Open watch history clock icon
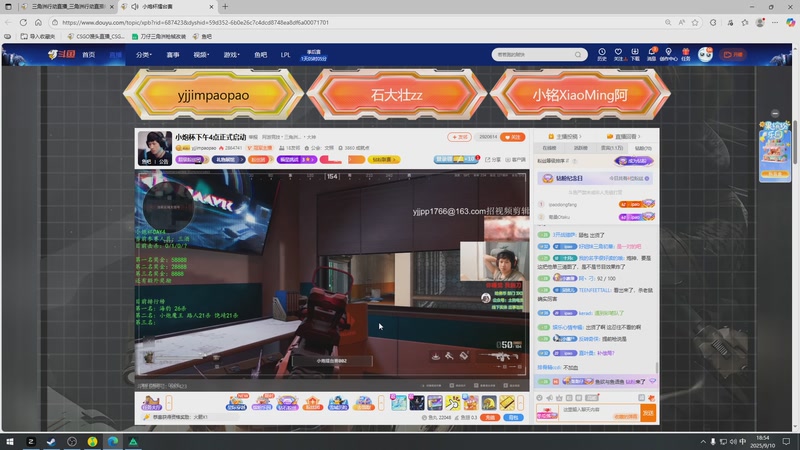Image resolution: width=800 pixels, height=450 pixels. pyautogui.click(x=602, y=54)
